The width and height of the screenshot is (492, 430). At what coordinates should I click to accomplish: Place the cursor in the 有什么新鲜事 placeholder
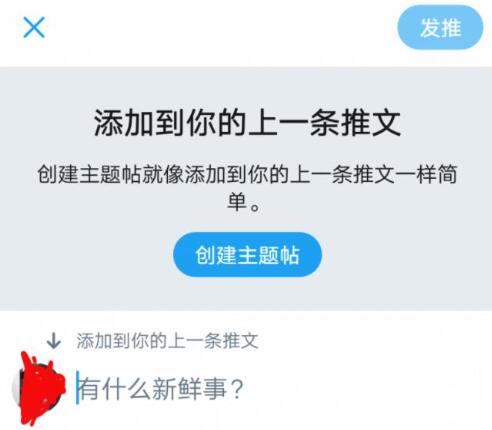(161, 389)
